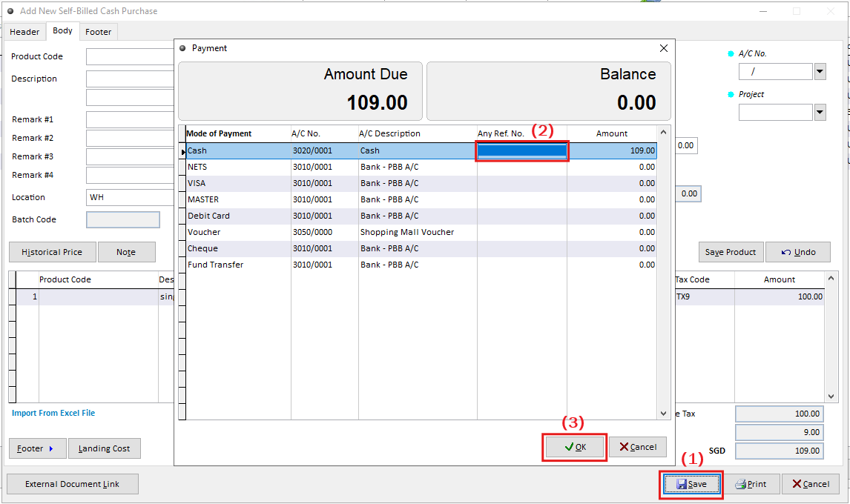Click the Any Ref. No. column header
Viewport: 850px width, 504px height.
522,133
